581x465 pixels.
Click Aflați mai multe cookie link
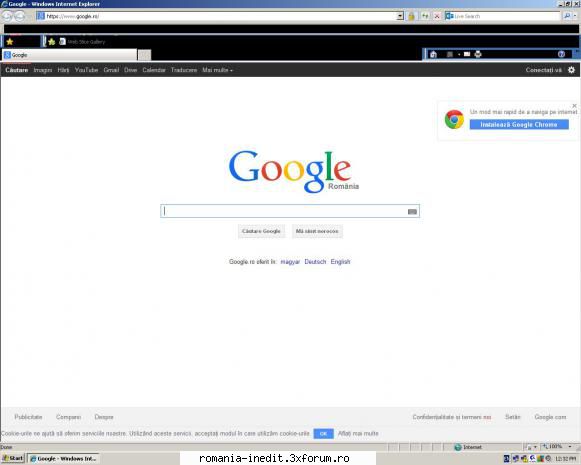pyautogui.click(x=358, y=434)
